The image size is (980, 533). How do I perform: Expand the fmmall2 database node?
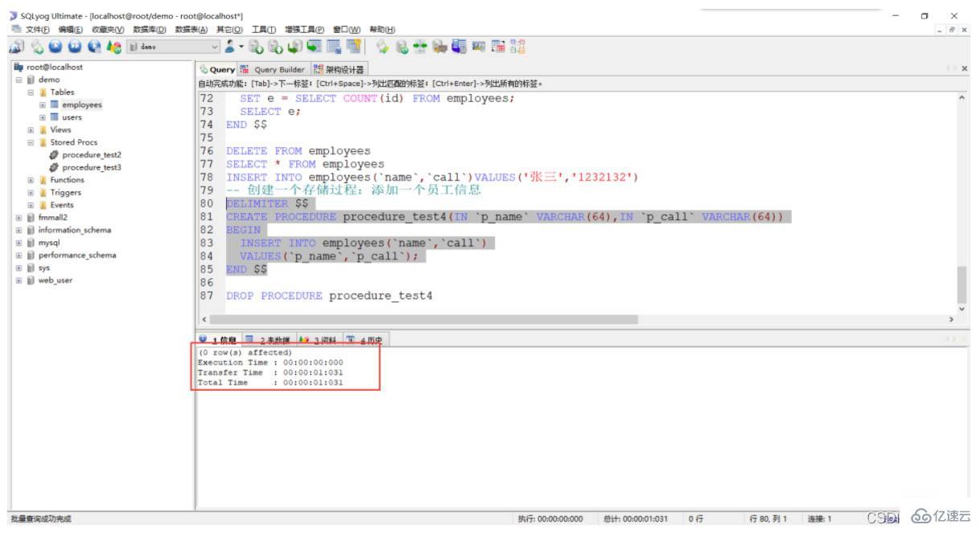18,217
